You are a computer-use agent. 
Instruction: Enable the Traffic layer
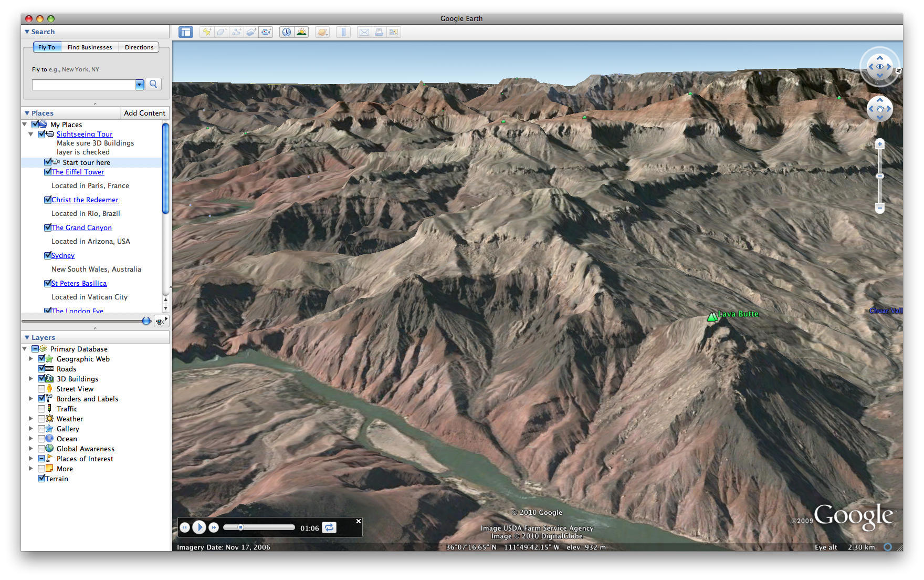click(x=41, y=409)
